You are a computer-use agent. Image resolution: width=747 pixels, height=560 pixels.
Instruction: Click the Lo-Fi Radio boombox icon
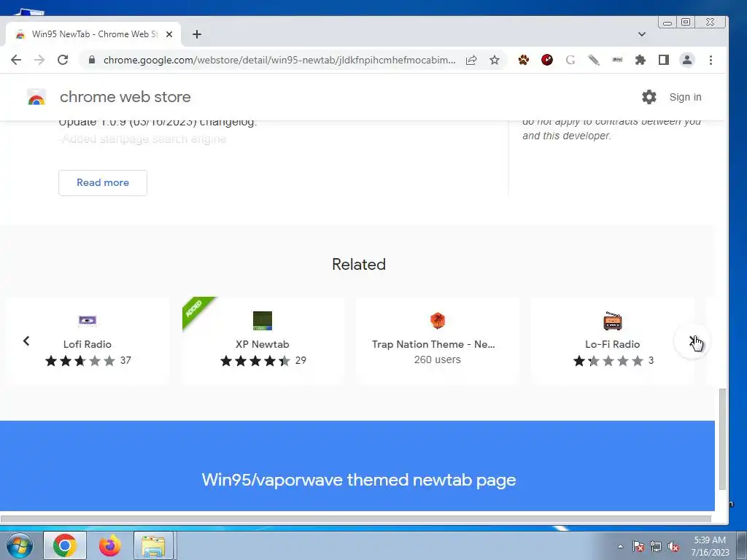pyautogui.click(x=613, y=321)
